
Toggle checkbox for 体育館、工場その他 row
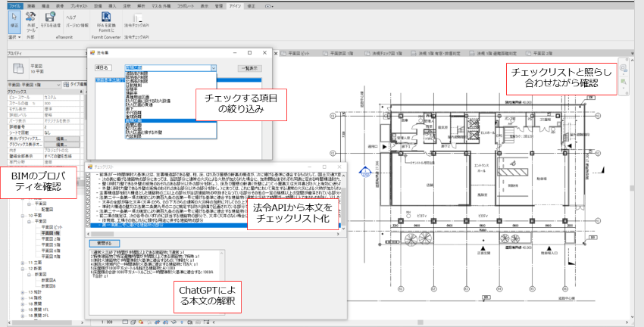88,220
